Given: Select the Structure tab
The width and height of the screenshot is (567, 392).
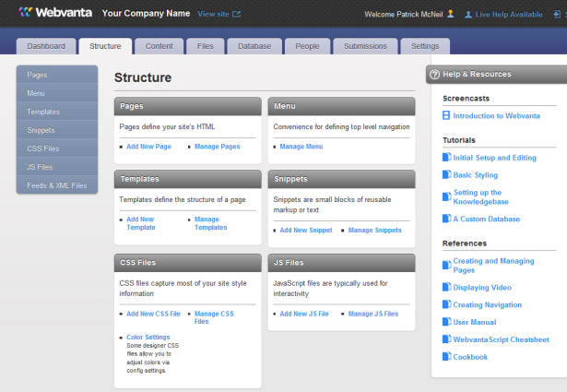Looking at the screenshot, I should pos(105,46).
